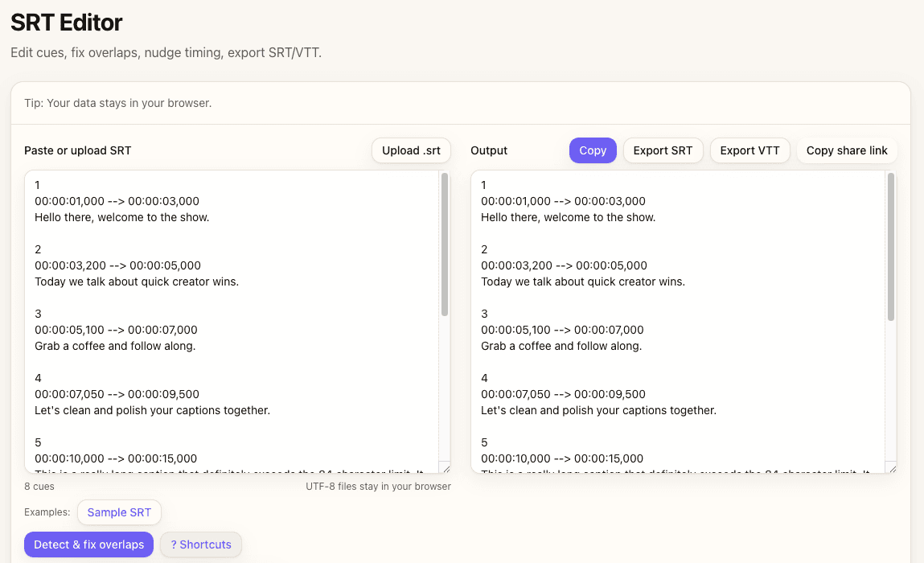Open the Shortcuts help

pyautogui.click(x=200, y=545)
